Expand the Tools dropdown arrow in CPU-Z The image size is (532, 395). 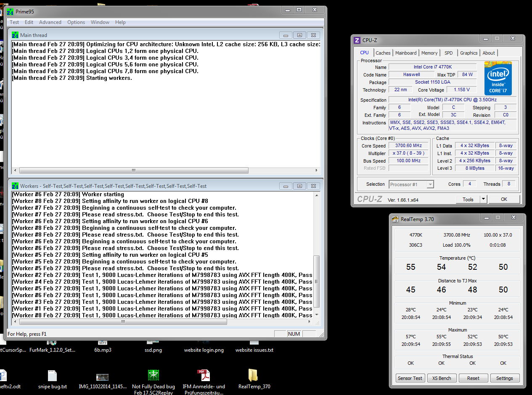point(483,200)
